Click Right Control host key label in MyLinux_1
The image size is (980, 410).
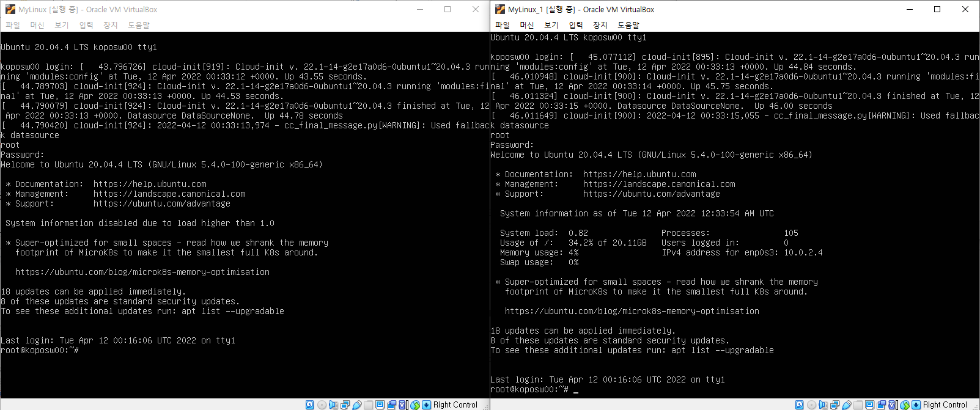tap(945, 405)
